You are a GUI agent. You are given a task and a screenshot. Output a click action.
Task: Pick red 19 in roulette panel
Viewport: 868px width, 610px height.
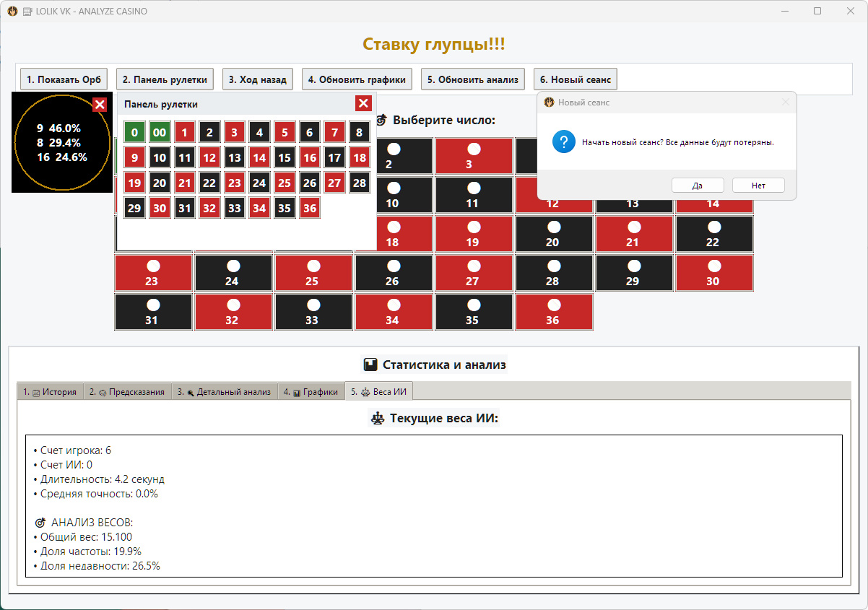134,183
